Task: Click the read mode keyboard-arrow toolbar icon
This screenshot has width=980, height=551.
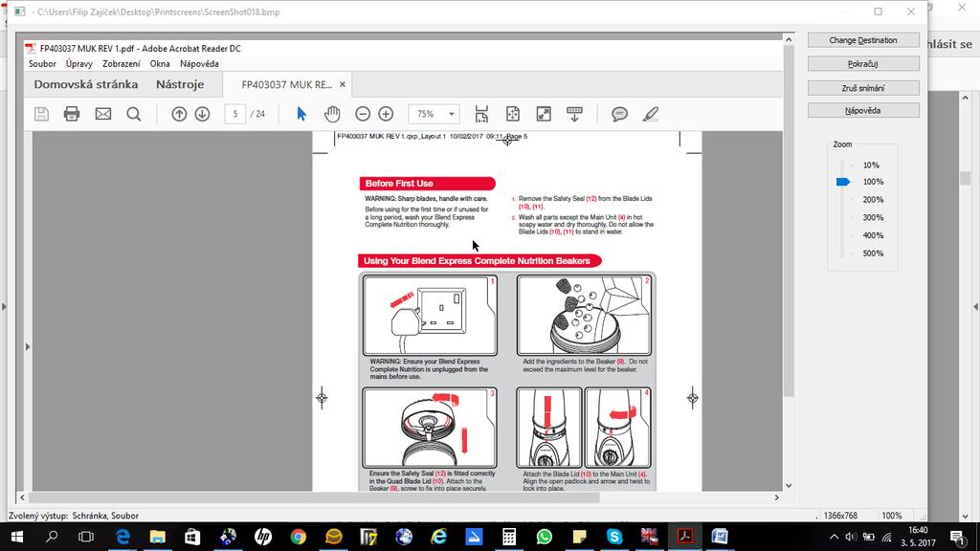Action: (x=574, y=114)
